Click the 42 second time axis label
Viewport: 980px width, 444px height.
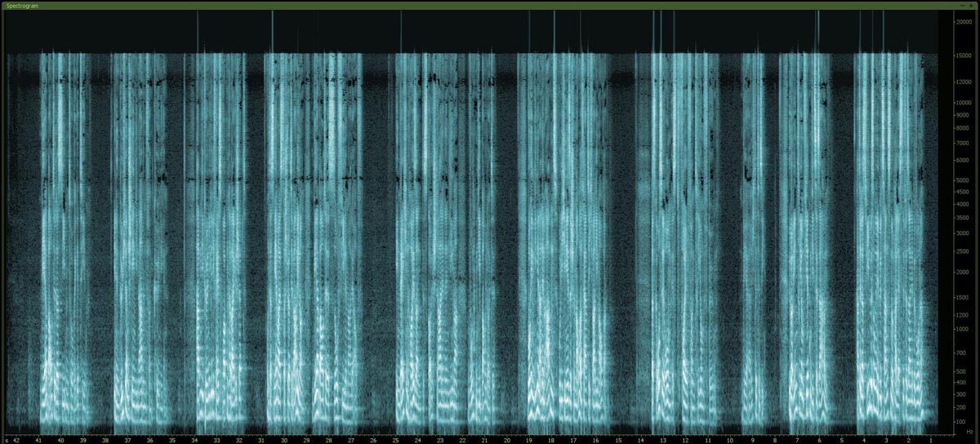[x=16, y=439]
